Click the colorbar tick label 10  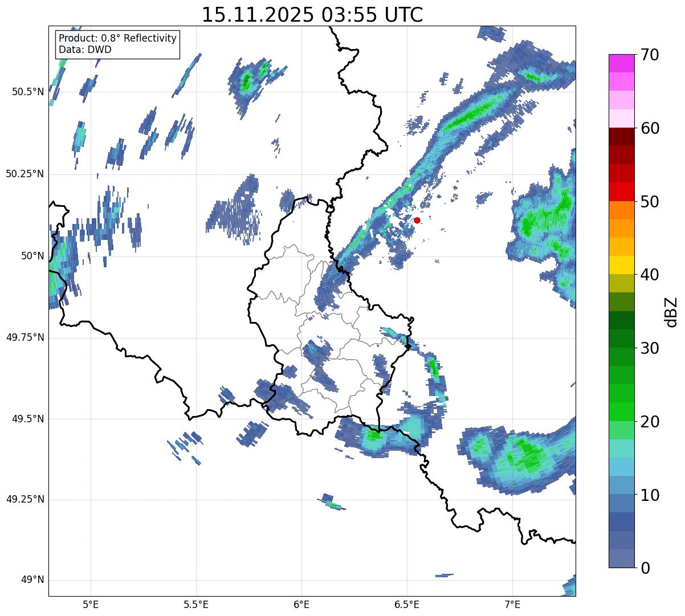point(650,495)
